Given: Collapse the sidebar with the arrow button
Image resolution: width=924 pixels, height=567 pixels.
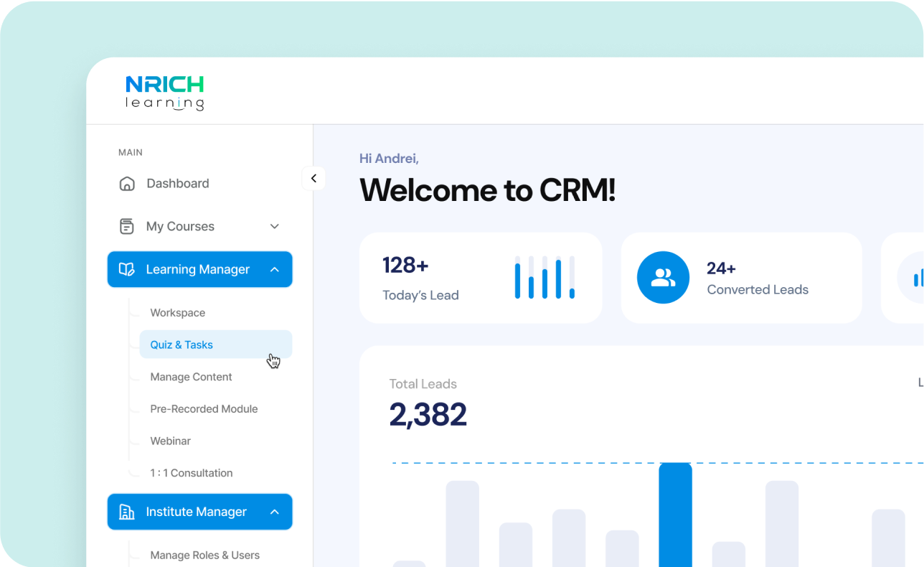Looking at the screenshot, I should click(x=313, y=179).
